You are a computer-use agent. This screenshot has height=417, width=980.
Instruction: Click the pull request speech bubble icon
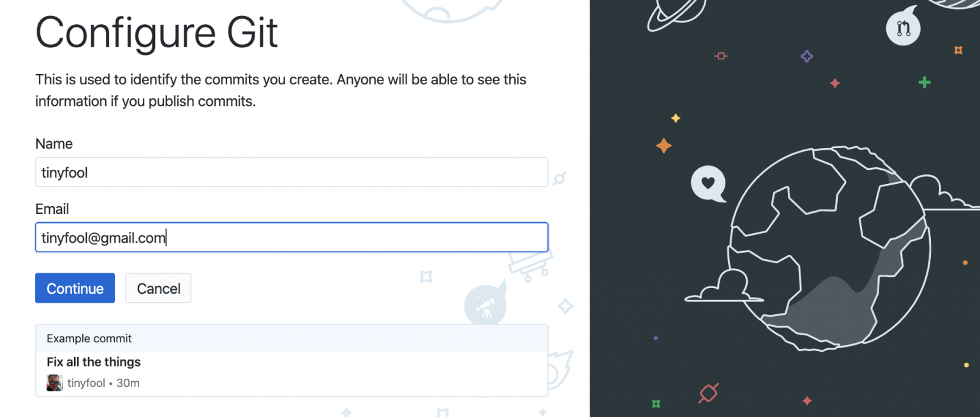pyautogui.click(x=903, y=29)
